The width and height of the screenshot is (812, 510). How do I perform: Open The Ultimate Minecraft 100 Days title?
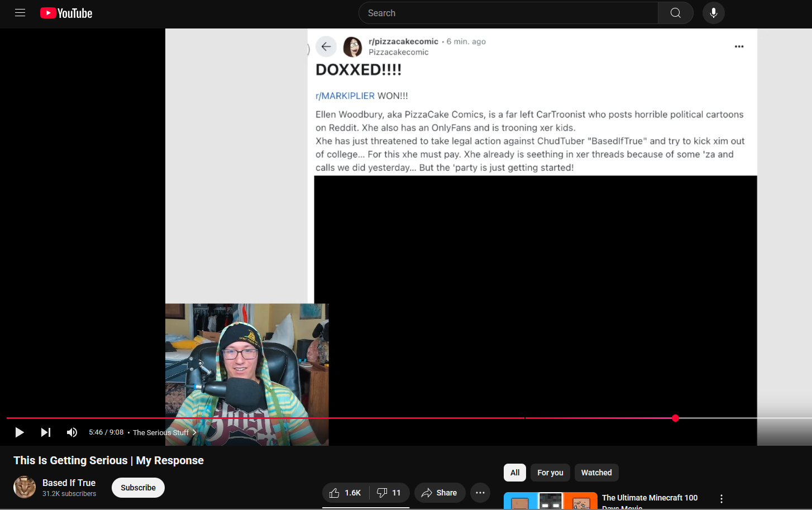click(x=649, y=501)
